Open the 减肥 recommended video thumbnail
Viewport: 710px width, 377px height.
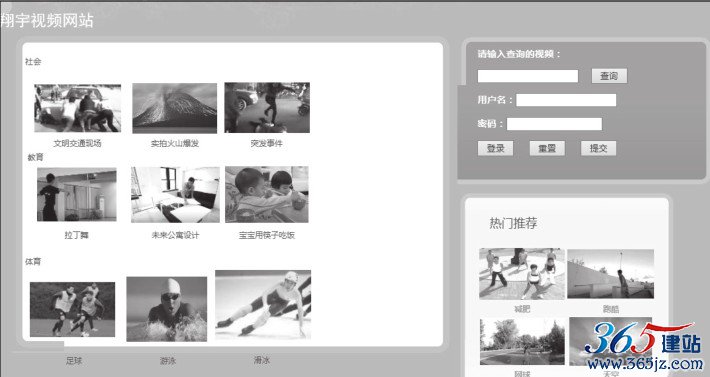click(522, 274)
